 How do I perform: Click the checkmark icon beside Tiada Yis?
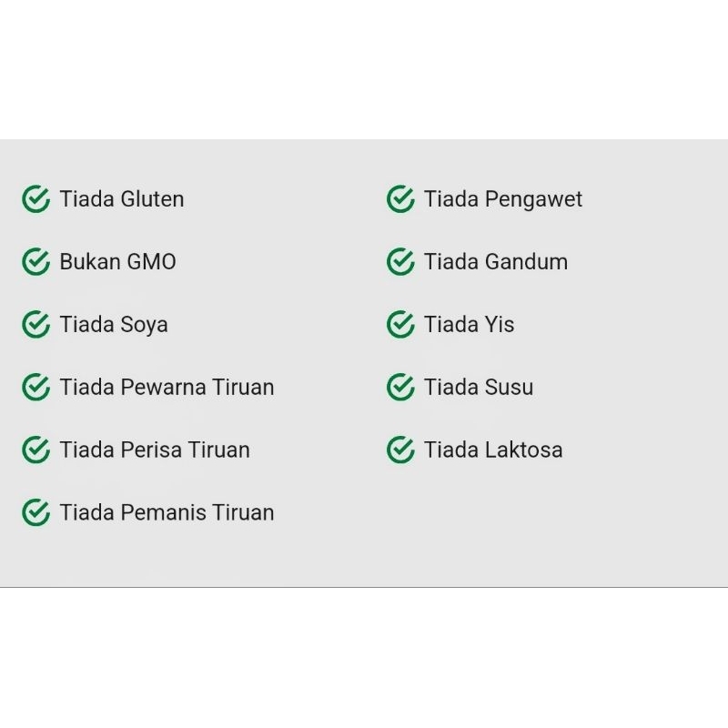[x=400, y=325]
